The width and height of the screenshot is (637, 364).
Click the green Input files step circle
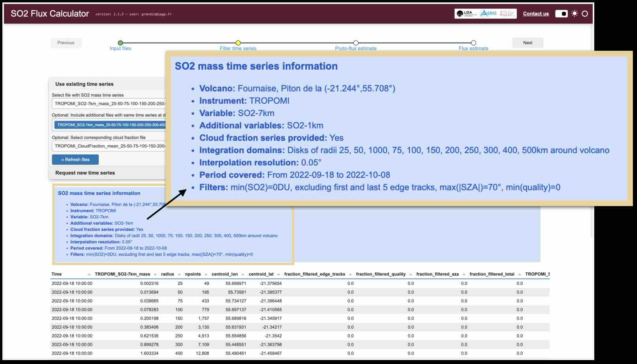120,43
